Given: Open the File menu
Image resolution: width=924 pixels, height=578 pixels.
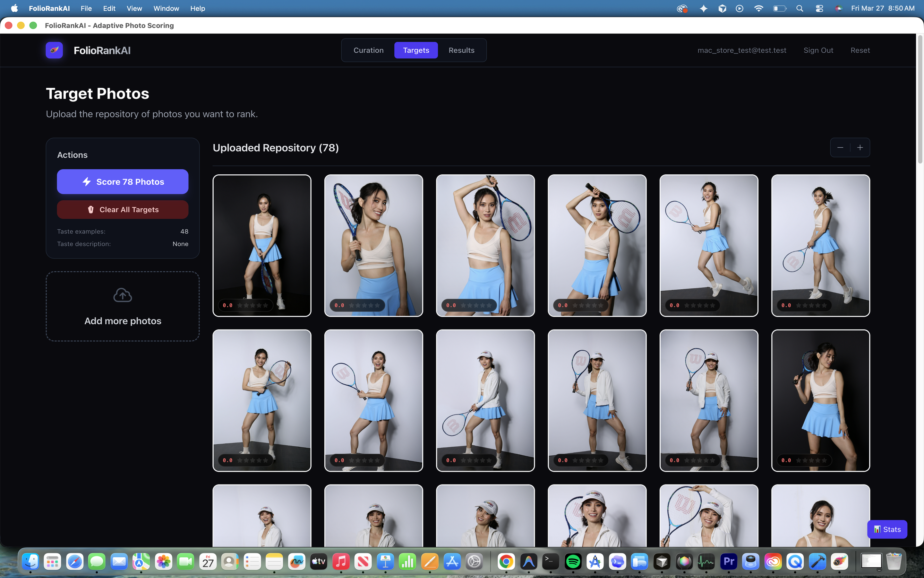Looking at the screenshot, I should click(86, 8).
